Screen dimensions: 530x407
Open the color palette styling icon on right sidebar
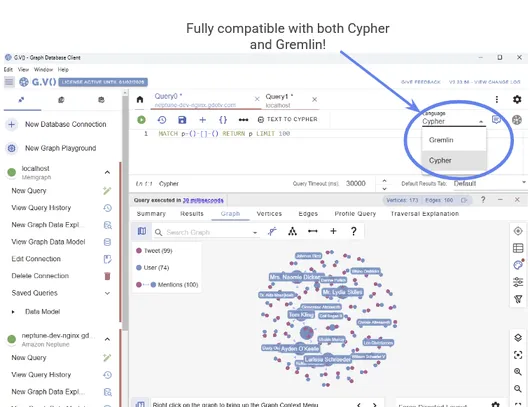coord(518,265)
